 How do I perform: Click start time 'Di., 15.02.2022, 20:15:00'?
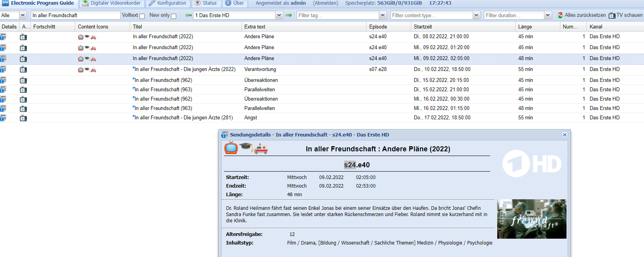pos(441,80)
